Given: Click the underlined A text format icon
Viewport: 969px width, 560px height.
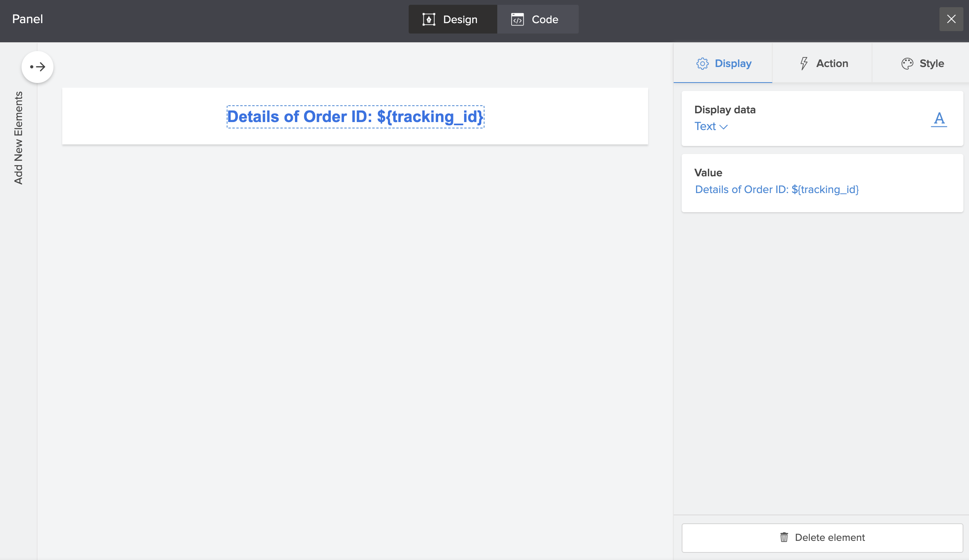Looking at the screenshot, I should point(939,119).
